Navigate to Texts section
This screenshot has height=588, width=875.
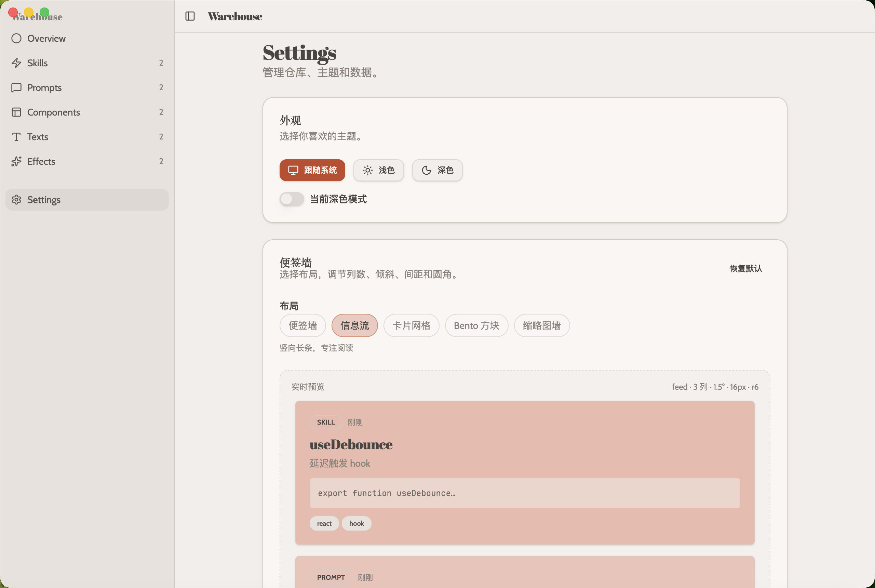click(x=87, y=136)
